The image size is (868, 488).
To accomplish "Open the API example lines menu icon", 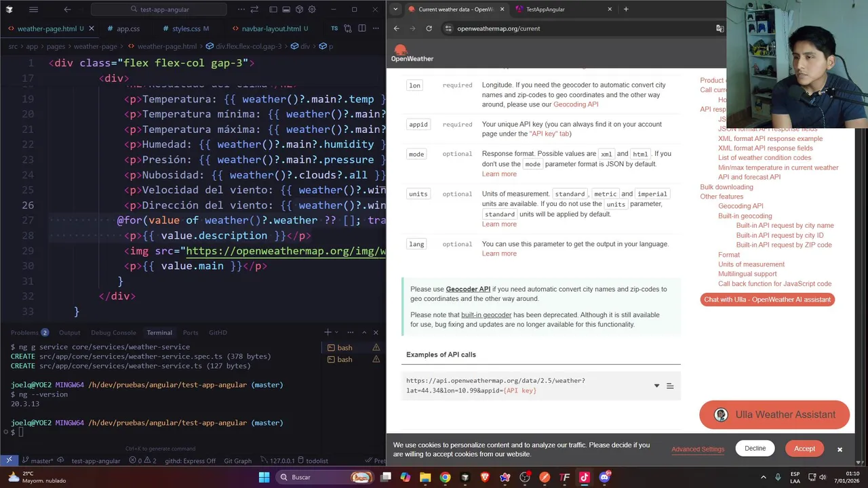I will (670, 386).
